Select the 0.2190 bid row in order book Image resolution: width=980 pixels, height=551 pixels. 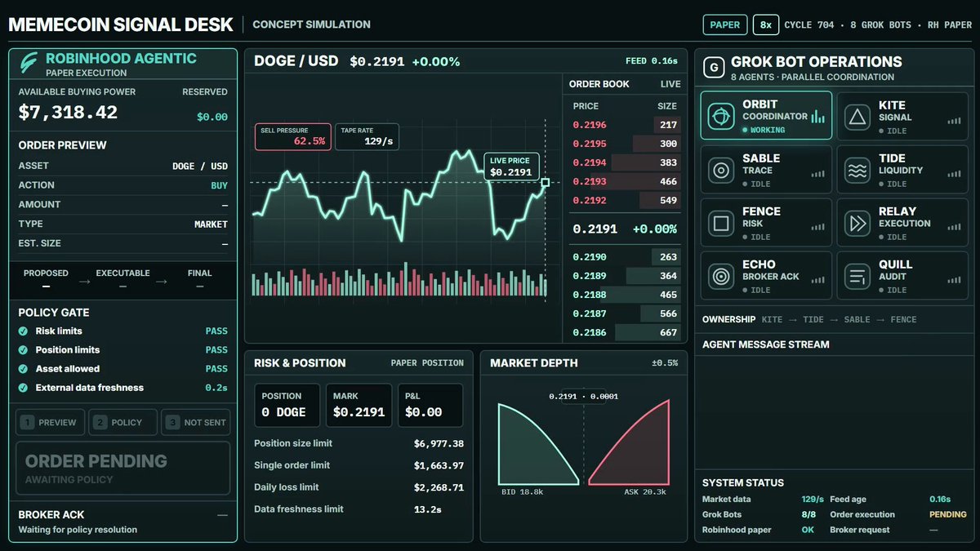pyautogui.click(x=626, y=257)
